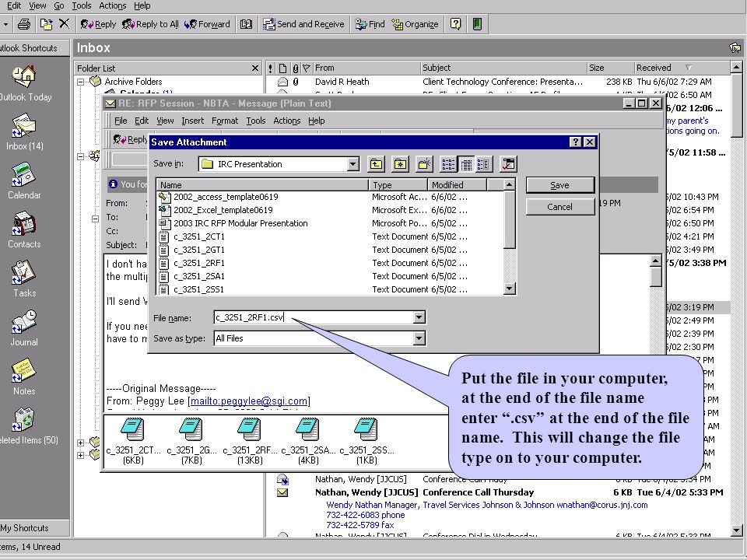Click Forward in the Outlook toolbar
Screen dimensions: 747x560
point(207,24)
